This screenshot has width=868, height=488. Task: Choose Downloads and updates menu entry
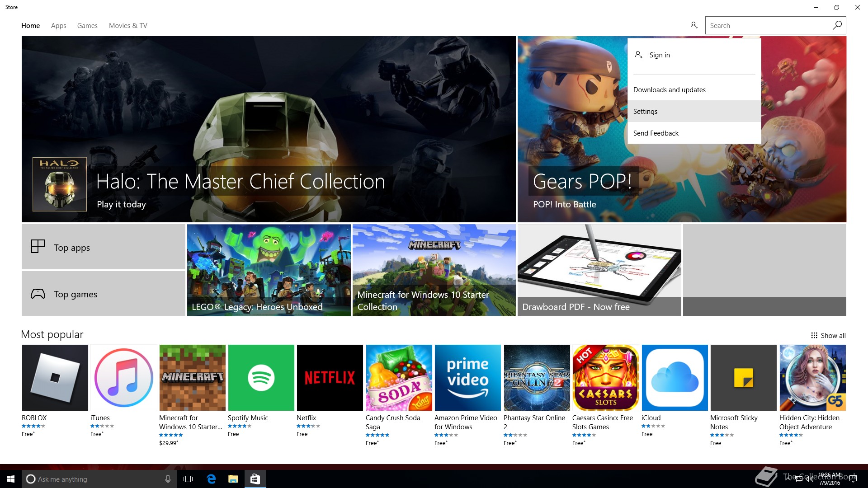669,90
